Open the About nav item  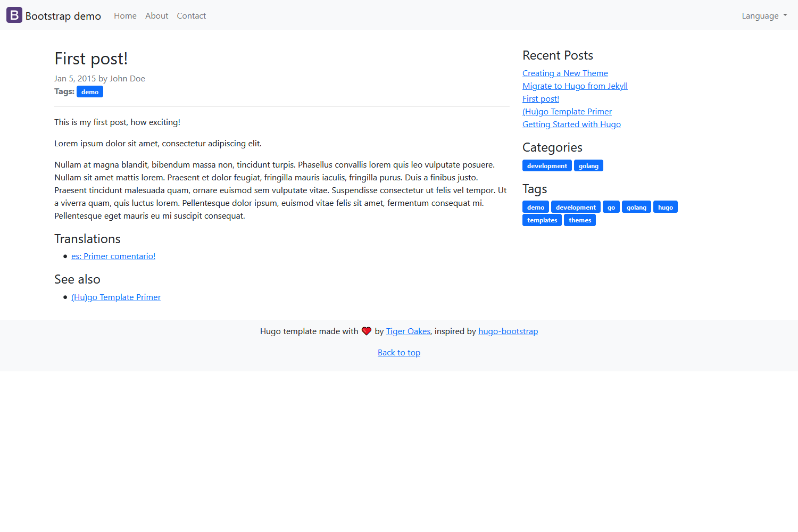tap(156, 16)
